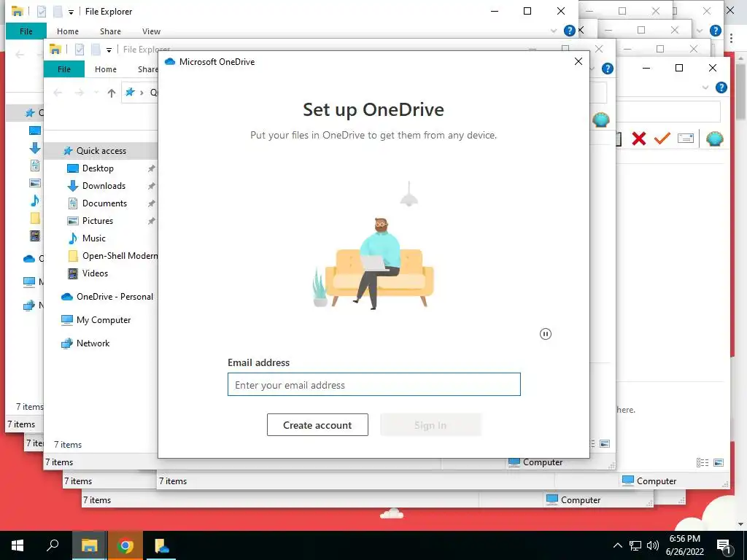Click Properties toolbar icon in the View-tab File Explorer title bar

[42, 12]
